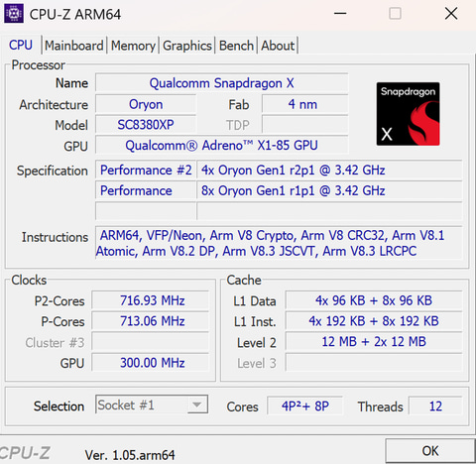Image resolution: width=476 pixels, height=464 pixels.
Task: Click the Model field showing SC8380XP
Action: tap(146, 125)
